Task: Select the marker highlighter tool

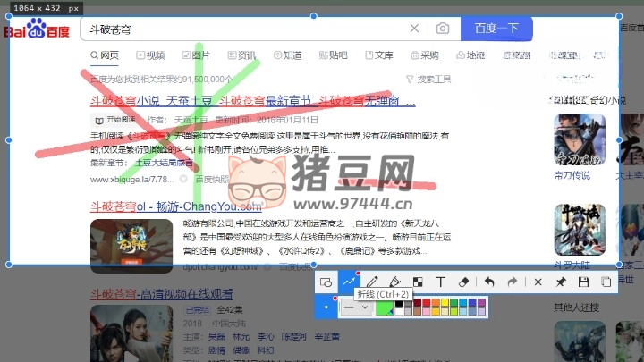Action: tap(395, 282)
